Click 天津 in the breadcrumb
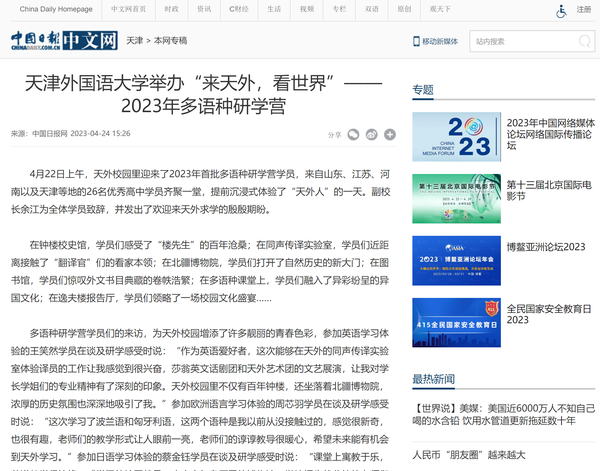The width and height of the screenshot is (600, 471). click(135, 42)
